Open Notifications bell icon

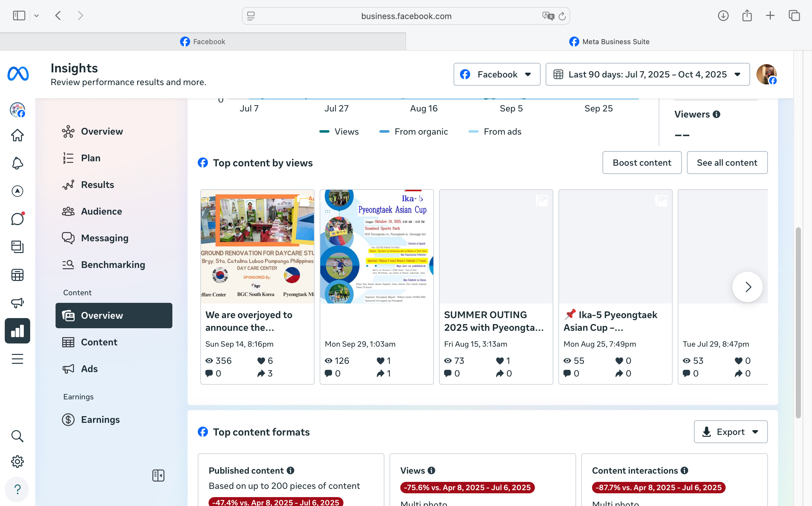17,163
